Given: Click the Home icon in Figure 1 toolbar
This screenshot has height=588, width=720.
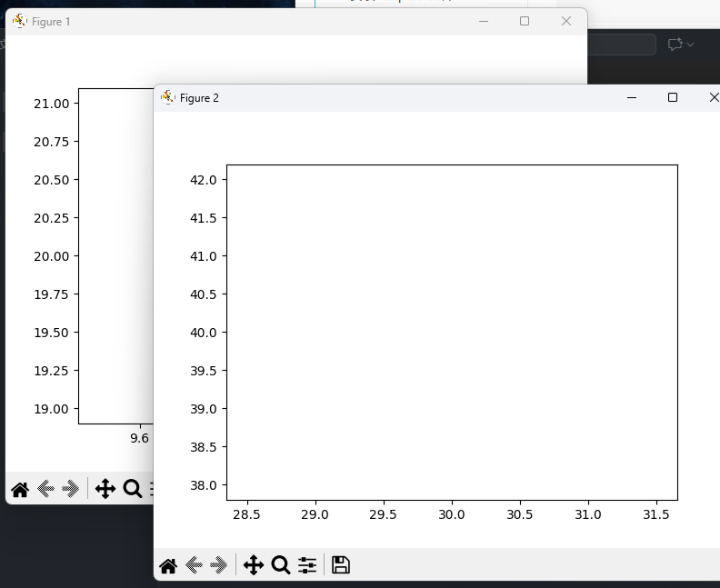Looking at the screenshot, I should tap(20, 490).
